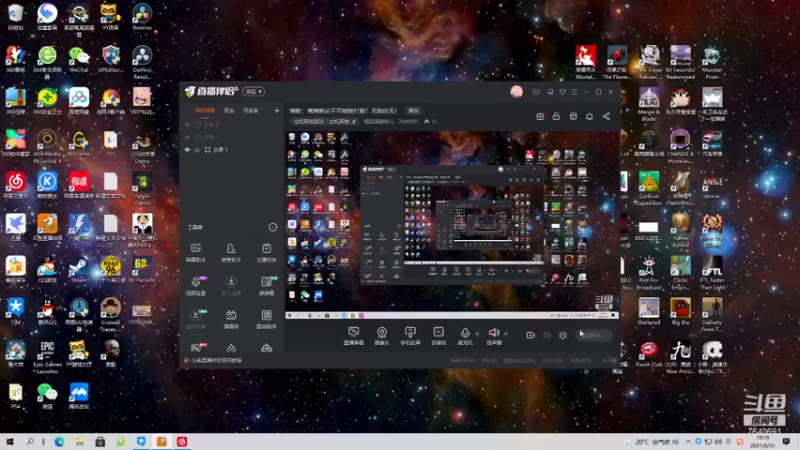Click the modify button beside the stream title
This screenshot has width=800, height=450.
pos(413,110)
